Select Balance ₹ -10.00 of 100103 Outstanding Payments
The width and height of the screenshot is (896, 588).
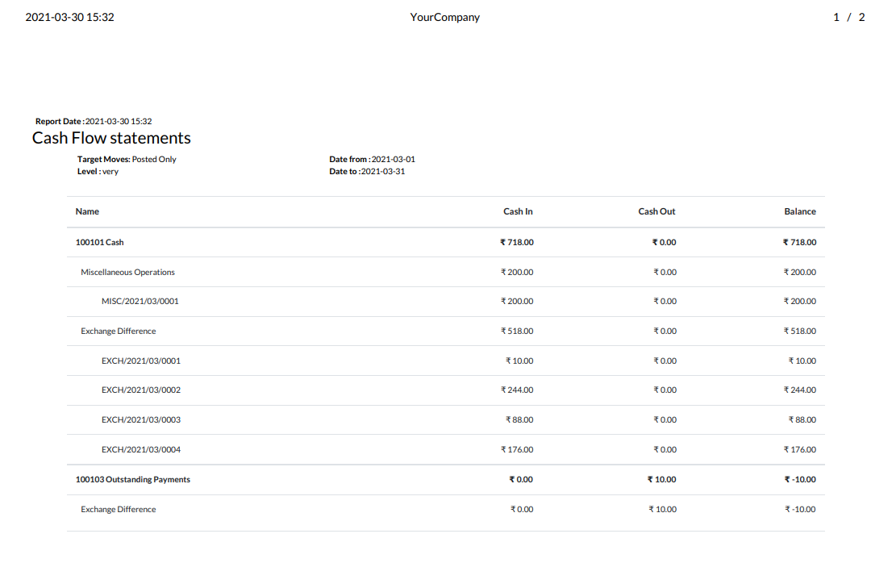(x=800, y=479)
